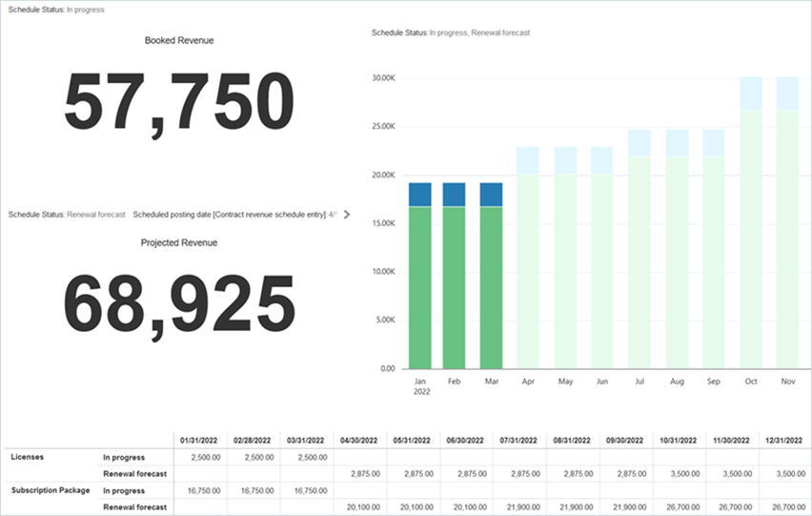Click the dark blue segment of the Jan bar
812x516 pixels.
click(x=419, y=194)
